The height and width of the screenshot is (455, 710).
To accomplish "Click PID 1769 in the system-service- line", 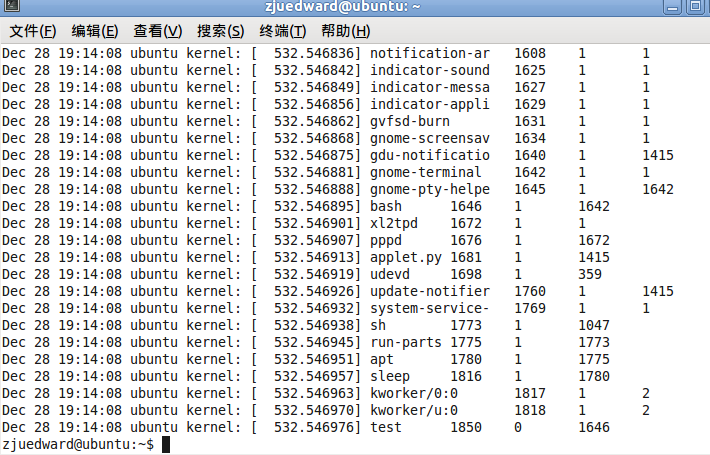I will [530, 308].
